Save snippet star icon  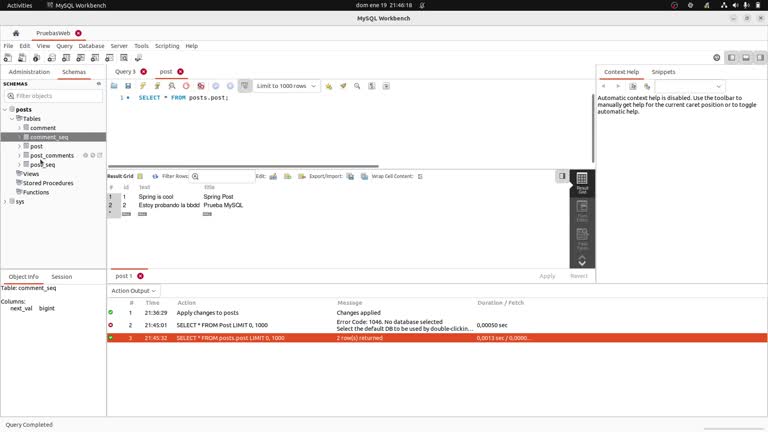(x=329, y=86)
